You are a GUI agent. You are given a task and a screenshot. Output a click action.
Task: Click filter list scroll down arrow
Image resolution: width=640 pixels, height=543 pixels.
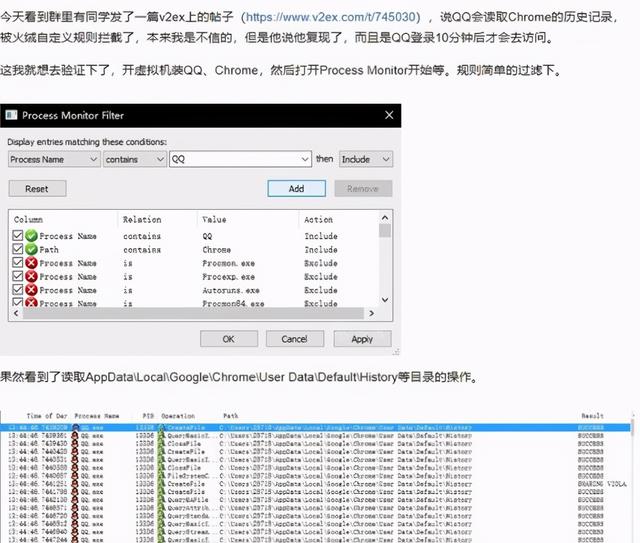coord(384,300)
